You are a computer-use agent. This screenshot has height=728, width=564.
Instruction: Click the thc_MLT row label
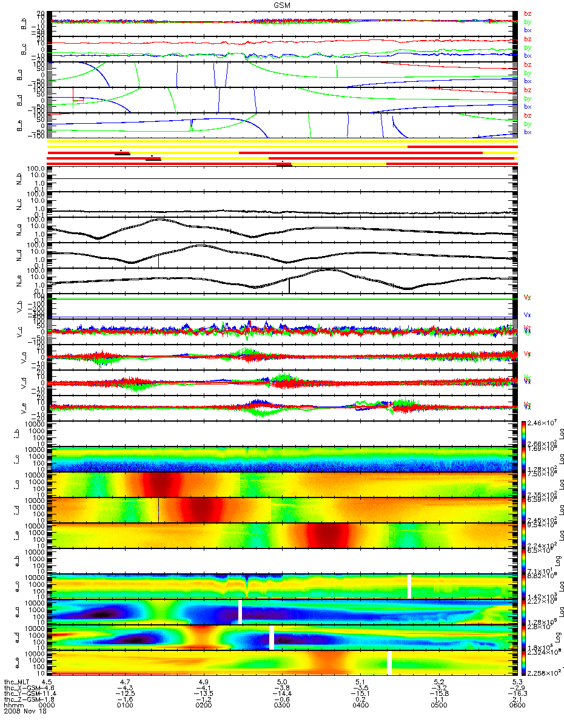click(x=17, y=681)
